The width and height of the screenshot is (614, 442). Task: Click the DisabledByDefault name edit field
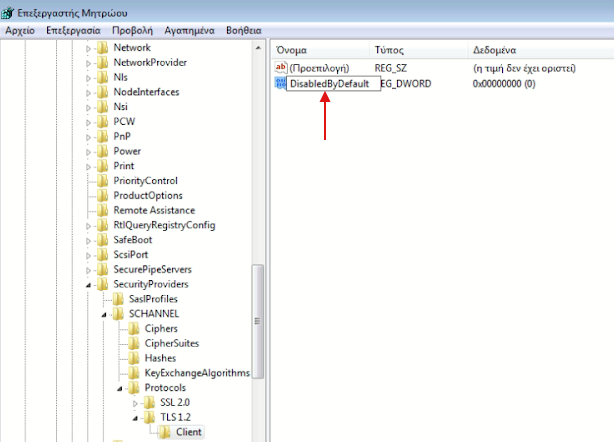pos(329,84)
